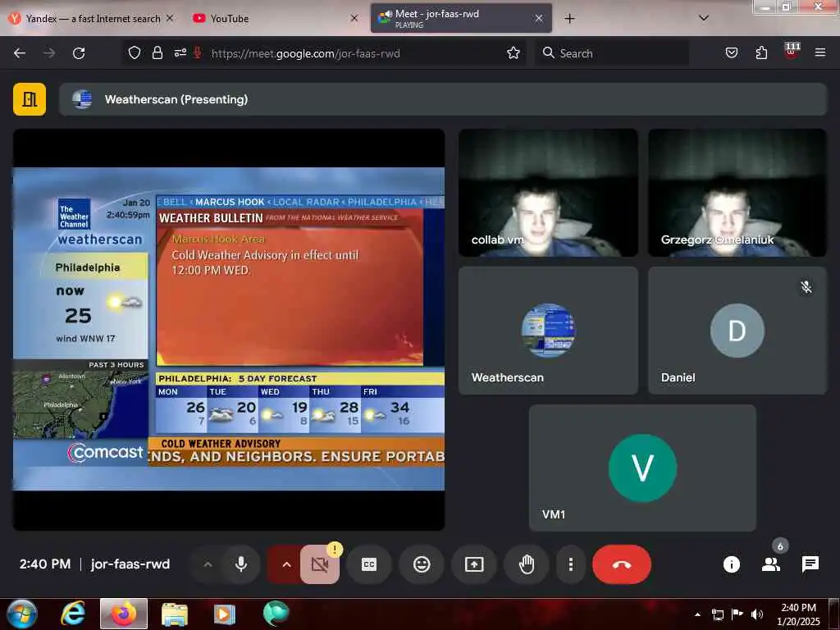This screenshot has height=630, width=840.
Task: Open the Action Center flag icon
Action: (737, 614)
